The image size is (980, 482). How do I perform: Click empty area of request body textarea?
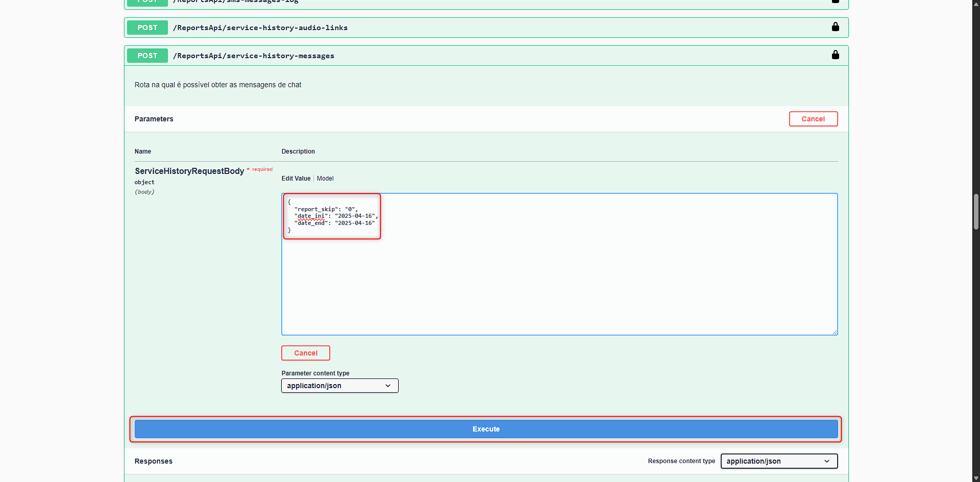tap(559, 286)
